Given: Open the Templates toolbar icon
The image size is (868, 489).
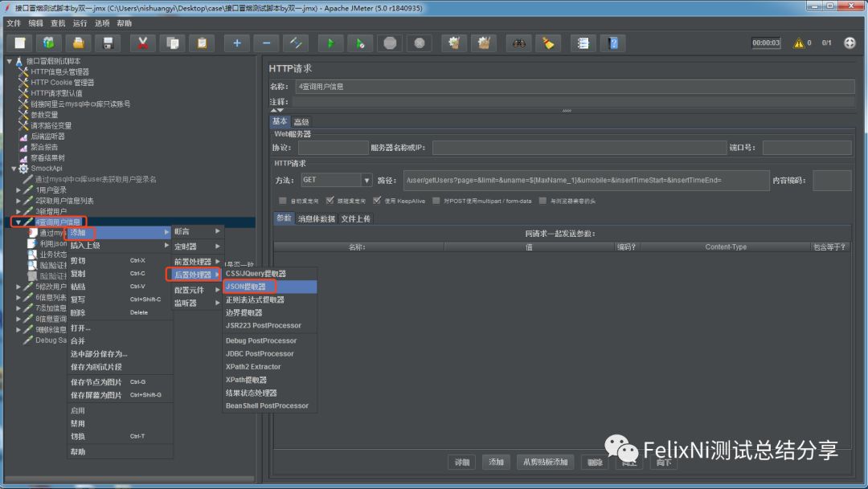Looking at the screenshot, I should point(49,43).
